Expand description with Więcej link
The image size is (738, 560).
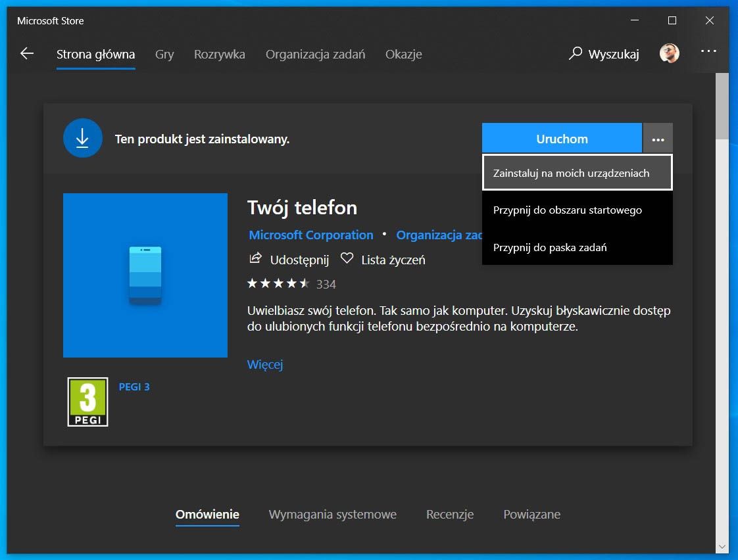(265, 364)
